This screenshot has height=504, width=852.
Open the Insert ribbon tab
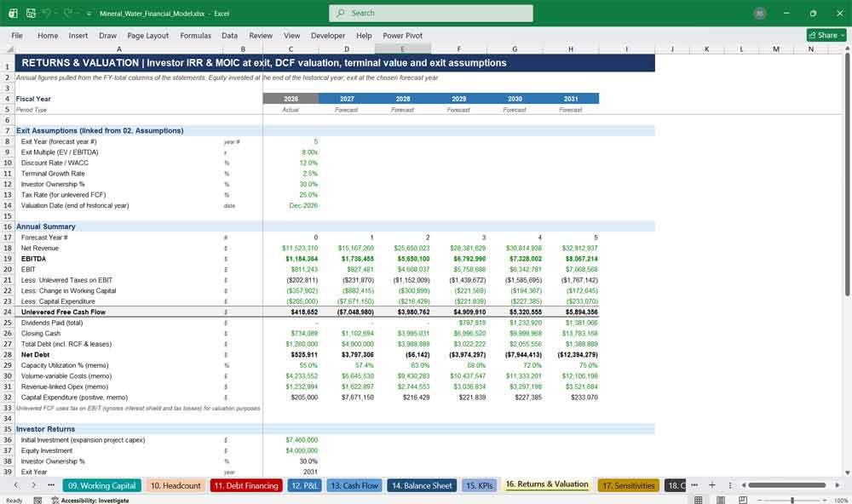tap(78, 35)
